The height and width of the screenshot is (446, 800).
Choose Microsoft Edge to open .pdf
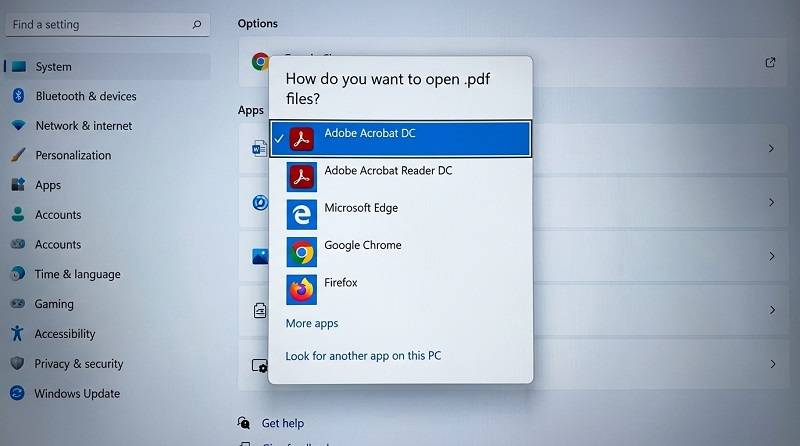click(401, 214)
